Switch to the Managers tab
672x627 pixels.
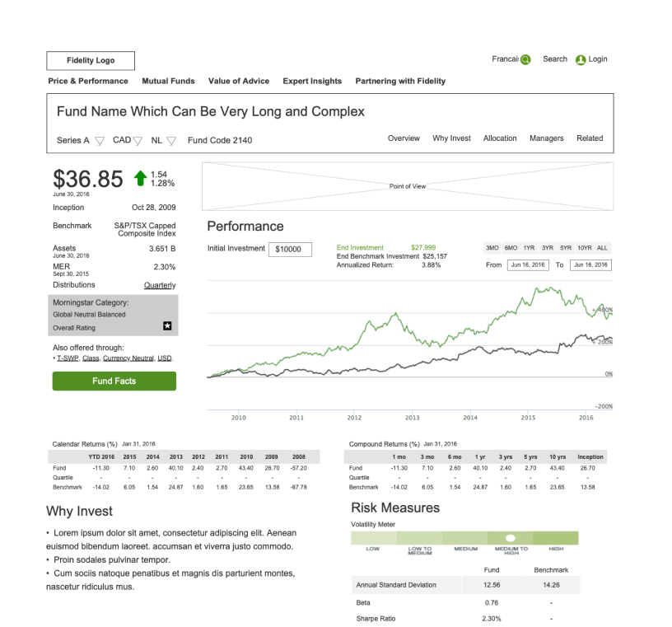tap(546, 138)
